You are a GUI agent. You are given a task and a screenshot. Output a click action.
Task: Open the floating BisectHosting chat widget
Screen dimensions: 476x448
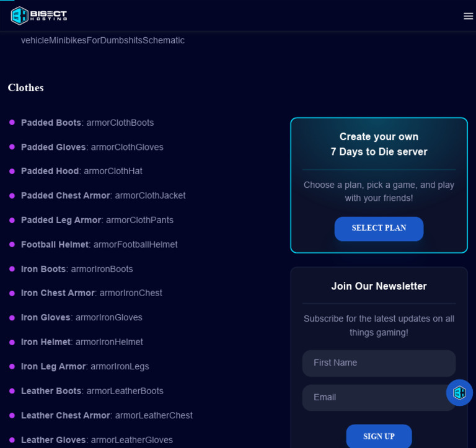click(459, 392)
